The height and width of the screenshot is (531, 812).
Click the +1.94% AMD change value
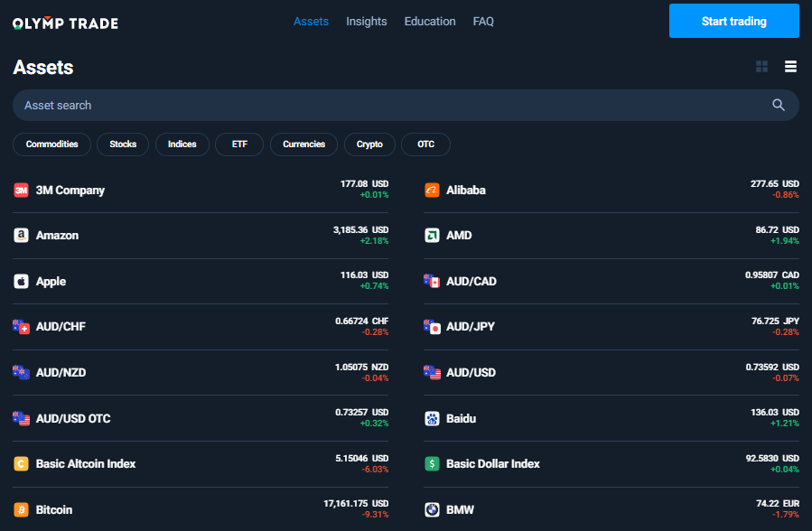pos(785,241)
